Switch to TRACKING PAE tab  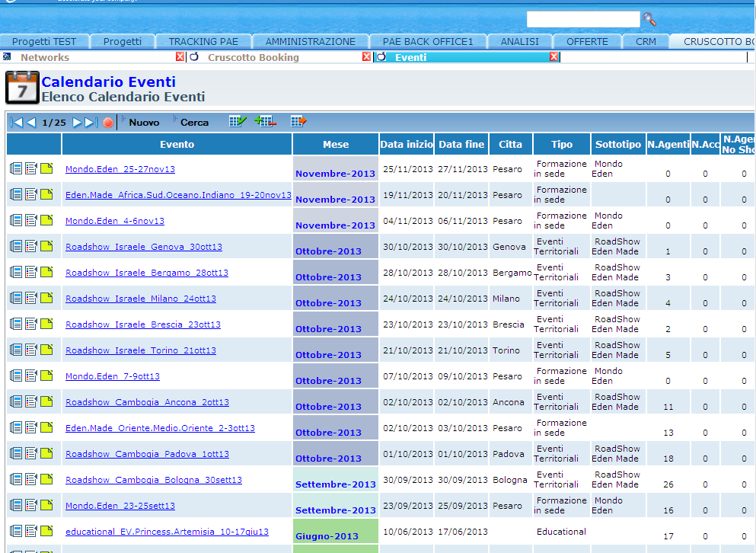coord(203,41)
